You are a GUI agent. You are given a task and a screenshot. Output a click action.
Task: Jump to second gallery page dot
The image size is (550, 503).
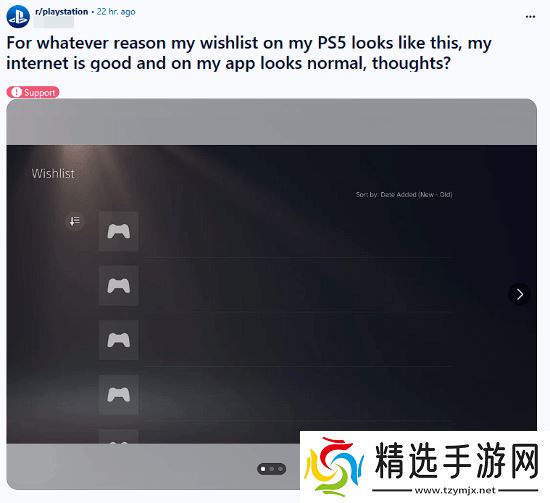[x=271, y=469]
